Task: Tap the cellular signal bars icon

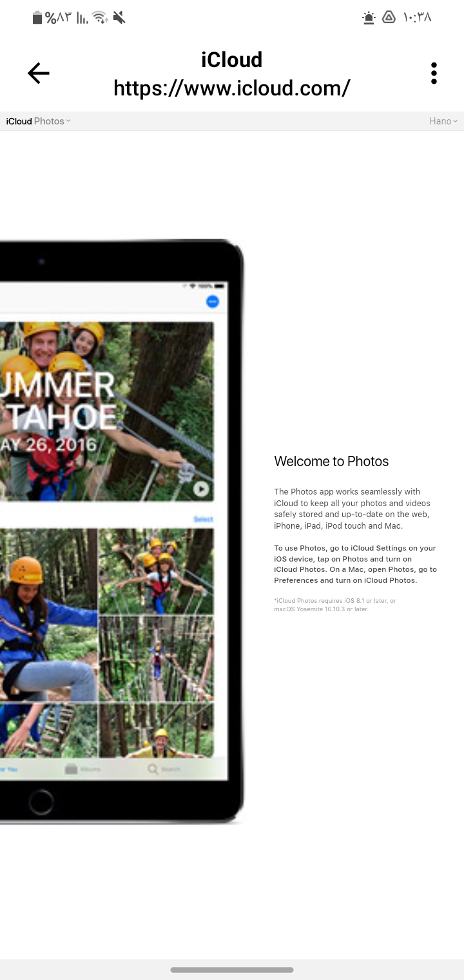Action: 82,18
